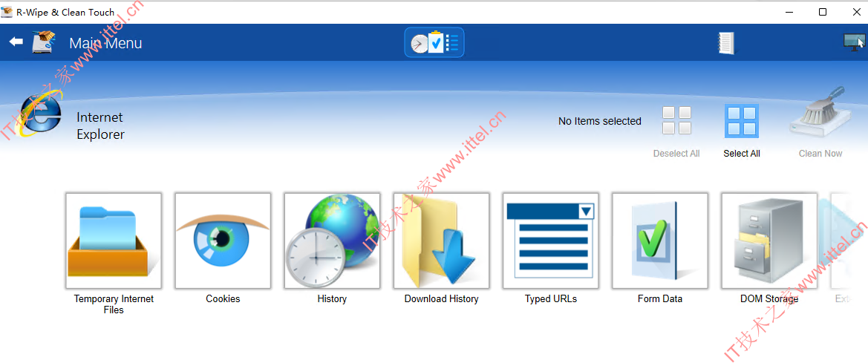Click the monitor with cursor icon
Image resolution: width=868 pixels, height=363 pixels.
[854, 42]
